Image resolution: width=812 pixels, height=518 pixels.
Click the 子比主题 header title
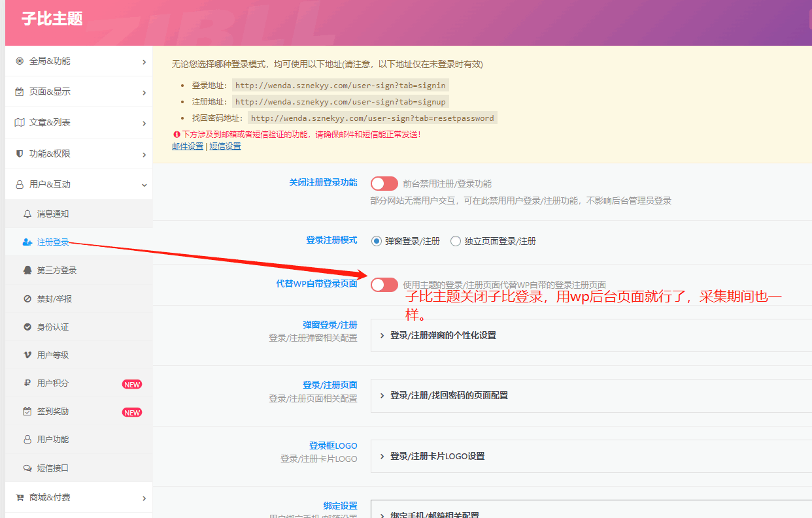coord(52,19)
